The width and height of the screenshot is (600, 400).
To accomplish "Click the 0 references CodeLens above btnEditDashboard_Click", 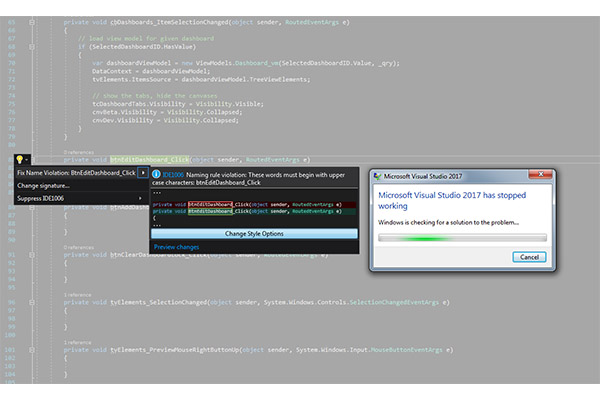I will (x=78, y=151).
